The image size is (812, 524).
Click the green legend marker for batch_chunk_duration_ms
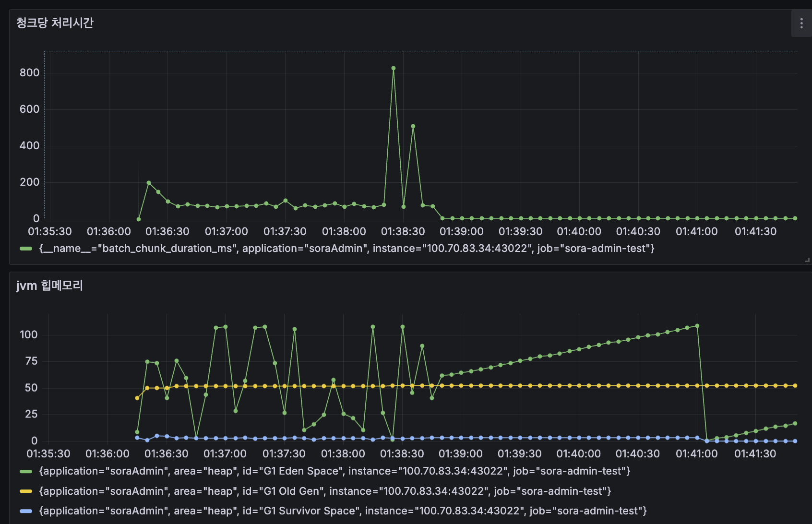(25, 249)
